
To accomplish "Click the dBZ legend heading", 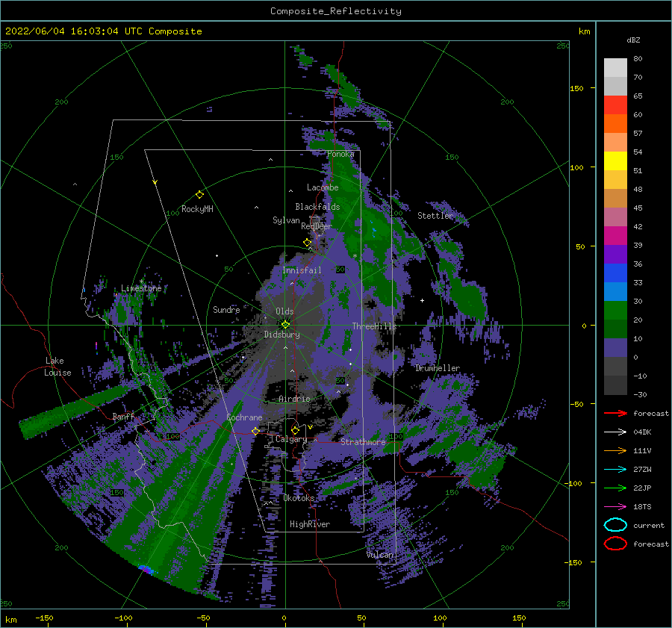I will [x=633, y=40].
